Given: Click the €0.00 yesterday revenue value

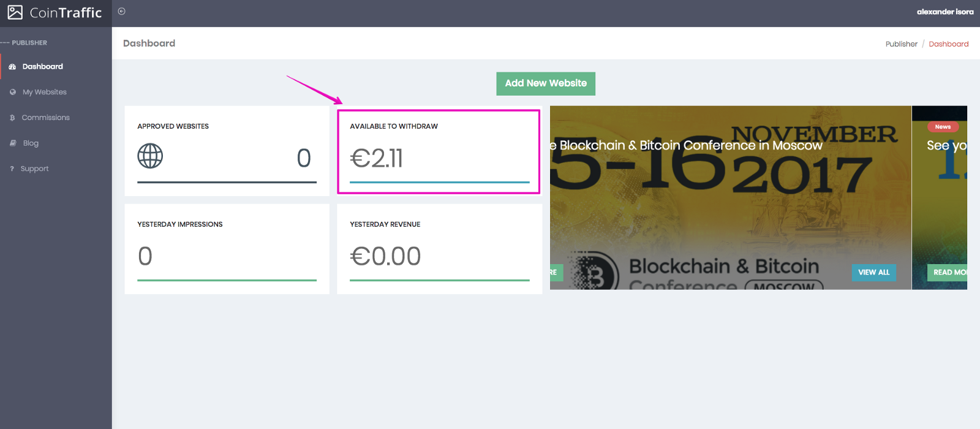Looking at the screenshot, I should click(385, 256).
